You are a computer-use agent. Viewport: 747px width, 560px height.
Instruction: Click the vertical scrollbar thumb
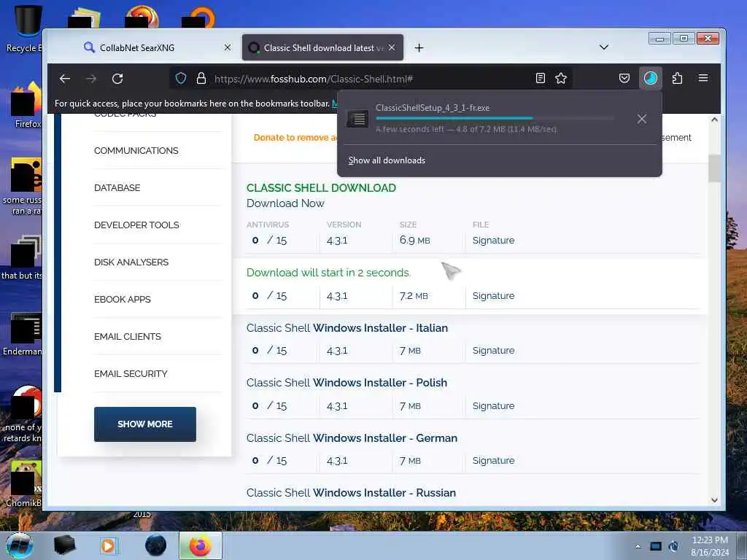pos(714,168)
